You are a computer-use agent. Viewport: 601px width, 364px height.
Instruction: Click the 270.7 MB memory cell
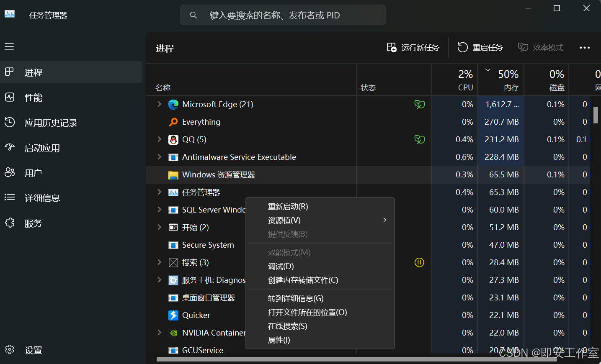(500, 122)
